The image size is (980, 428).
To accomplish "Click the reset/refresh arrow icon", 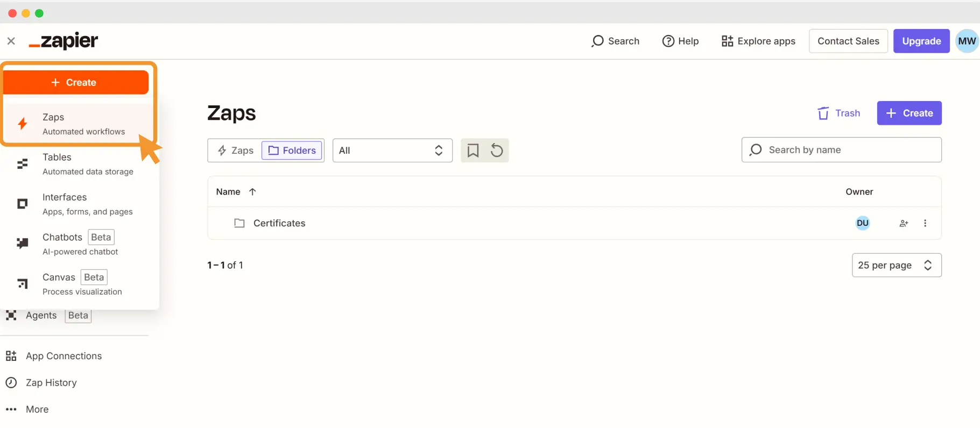I will pos(497,151).
